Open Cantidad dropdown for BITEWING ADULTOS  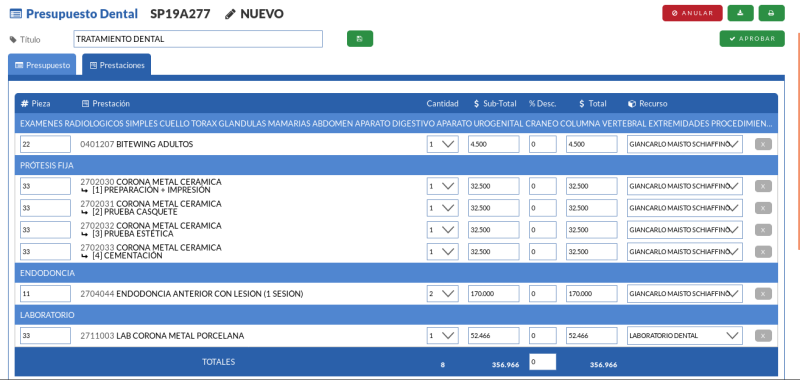(442, 144)
